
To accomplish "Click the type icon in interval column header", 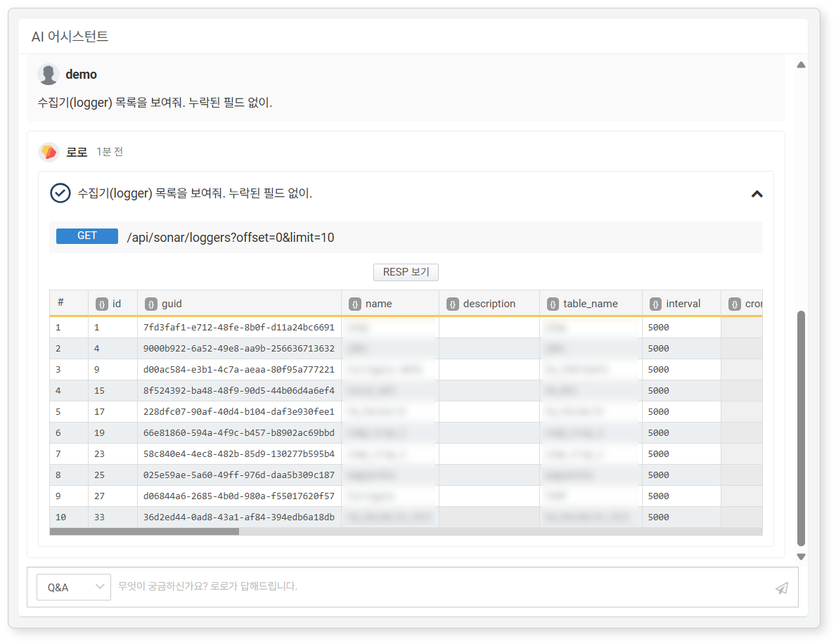I will click(655, 304).
